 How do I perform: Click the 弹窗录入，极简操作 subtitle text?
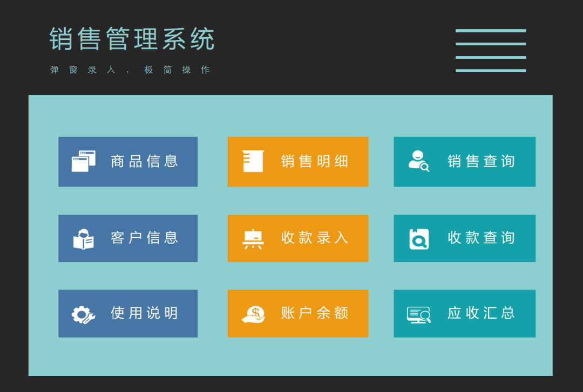click(x=130, y=70)
